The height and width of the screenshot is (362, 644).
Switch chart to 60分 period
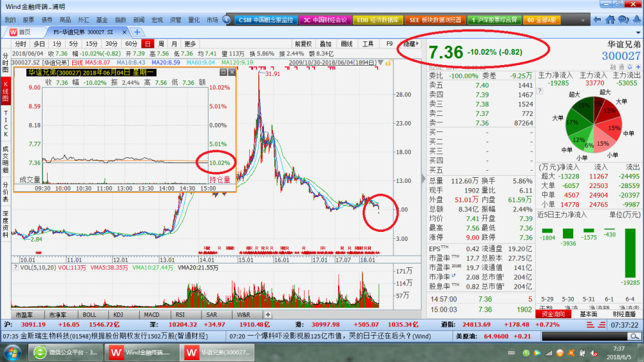coord(131,44)
